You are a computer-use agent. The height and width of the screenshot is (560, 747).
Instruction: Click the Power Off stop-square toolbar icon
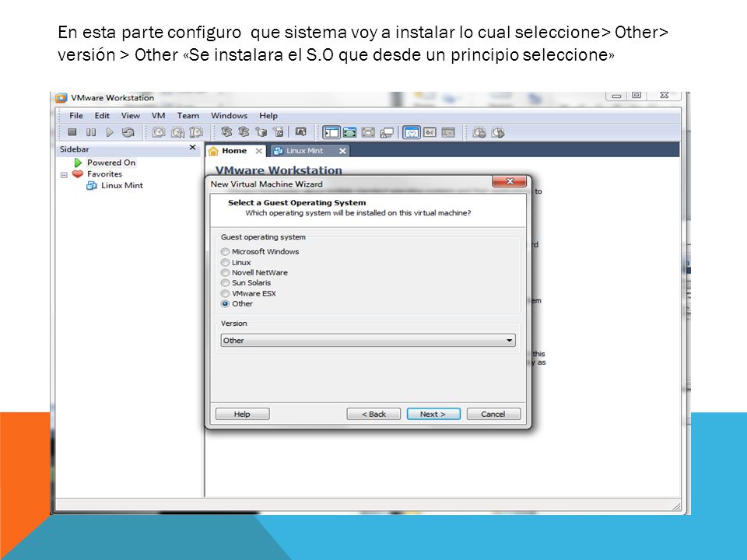(x=72, y=132)
